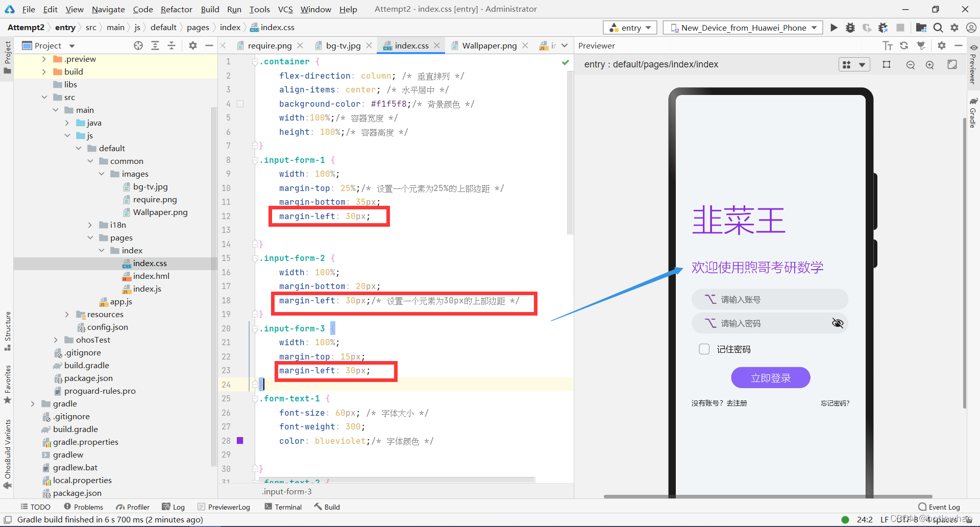Expand the .preview folder

pos(44,59)
